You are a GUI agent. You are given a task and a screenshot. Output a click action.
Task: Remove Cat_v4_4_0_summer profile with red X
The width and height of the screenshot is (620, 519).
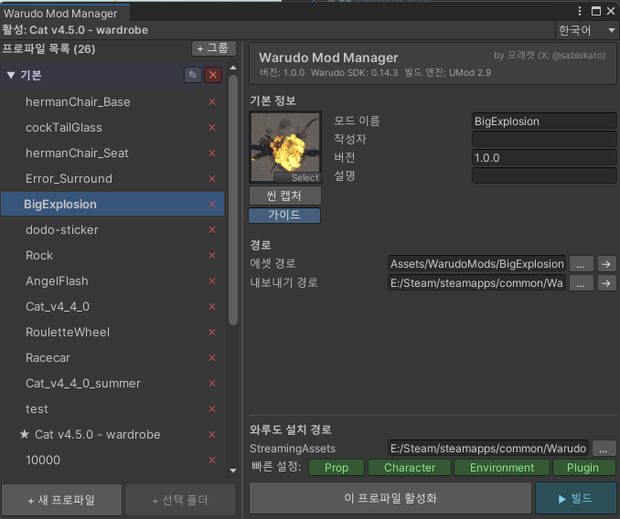point(212,383)
